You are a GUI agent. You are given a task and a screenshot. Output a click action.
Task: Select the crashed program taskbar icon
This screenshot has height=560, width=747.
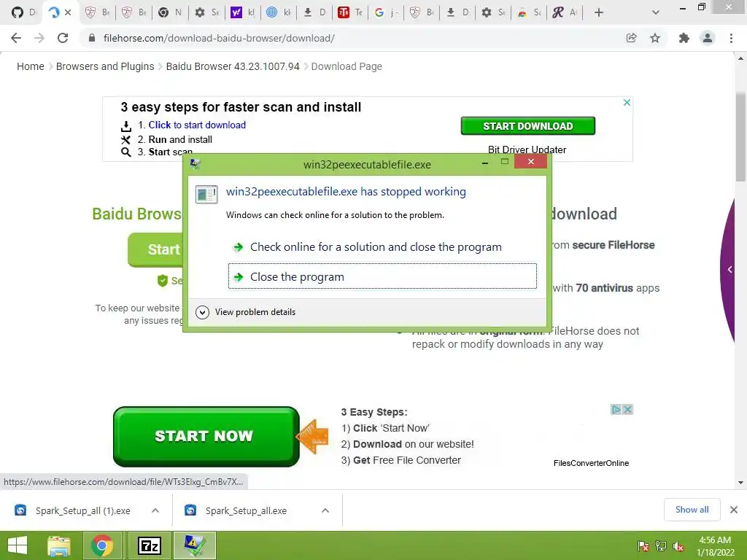(x=194, y=545)
